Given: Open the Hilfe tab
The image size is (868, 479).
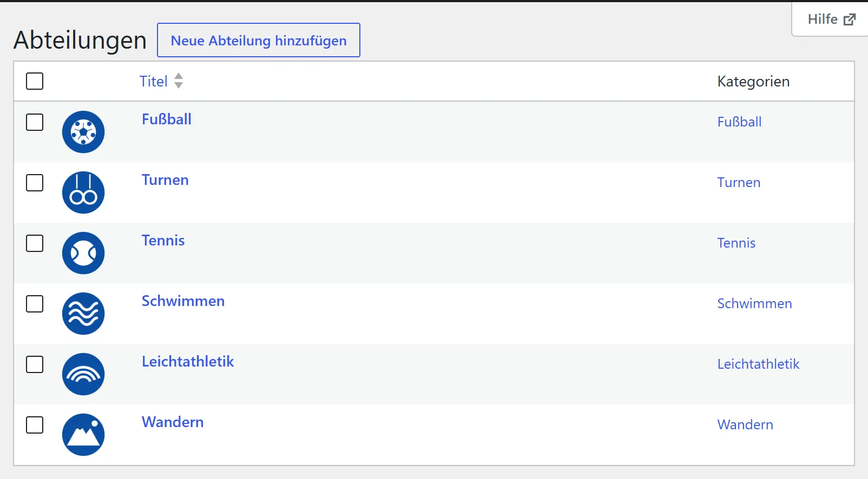Looking at the screenshot, I should click(831, 19).
